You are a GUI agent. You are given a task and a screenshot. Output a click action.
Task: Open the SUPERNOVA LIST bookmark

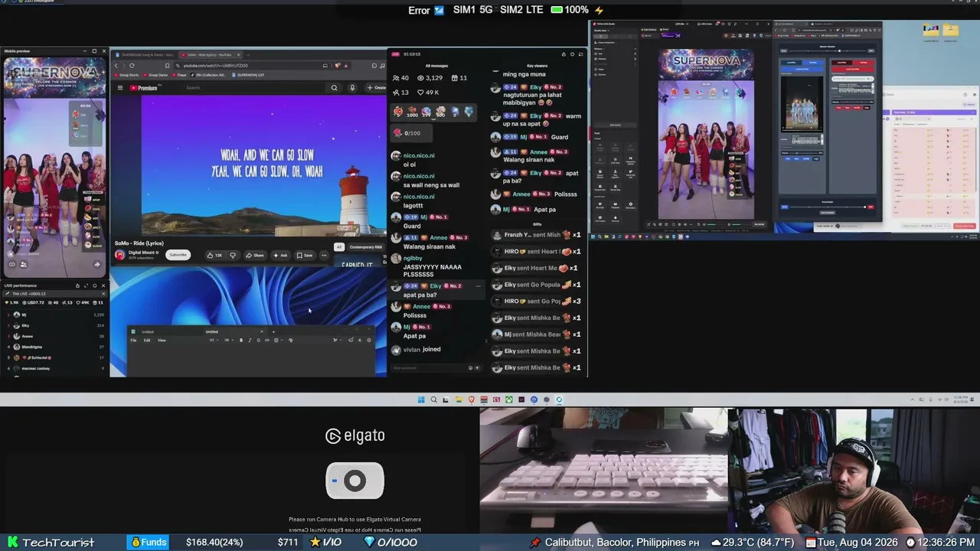click(x=249, y=75)
